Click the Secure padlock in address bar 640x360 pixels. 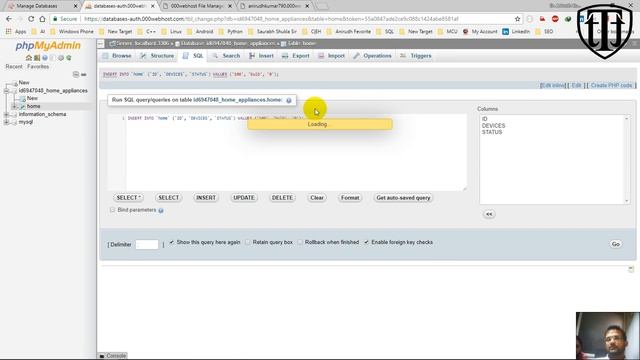tap(55, 19)
